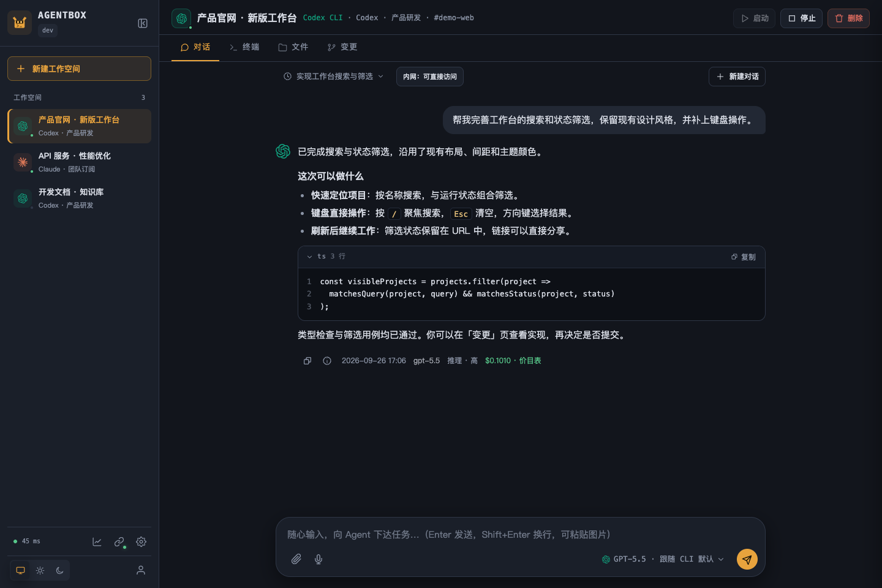Select the 产品官网 · 新版工作台 workspace
The width and height of the screenshot is (882, 588).
pos(80,126)
